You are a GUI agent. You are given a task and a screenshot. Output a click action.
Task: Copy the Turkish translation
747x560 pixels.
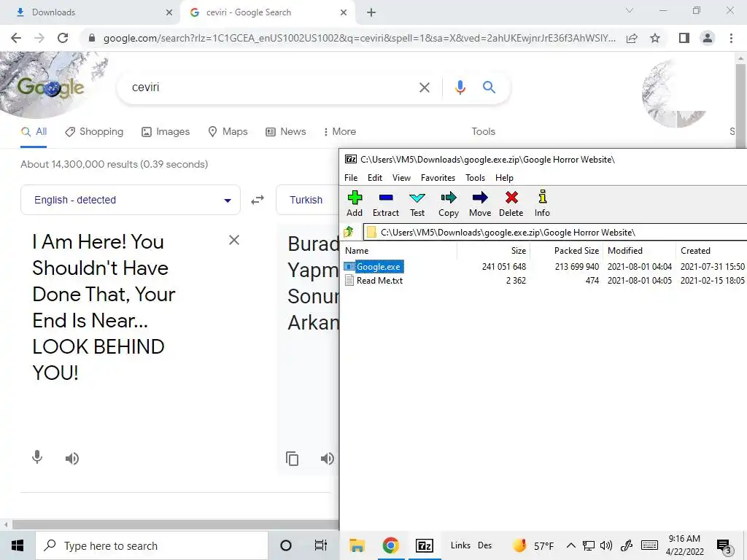point(292,459)
